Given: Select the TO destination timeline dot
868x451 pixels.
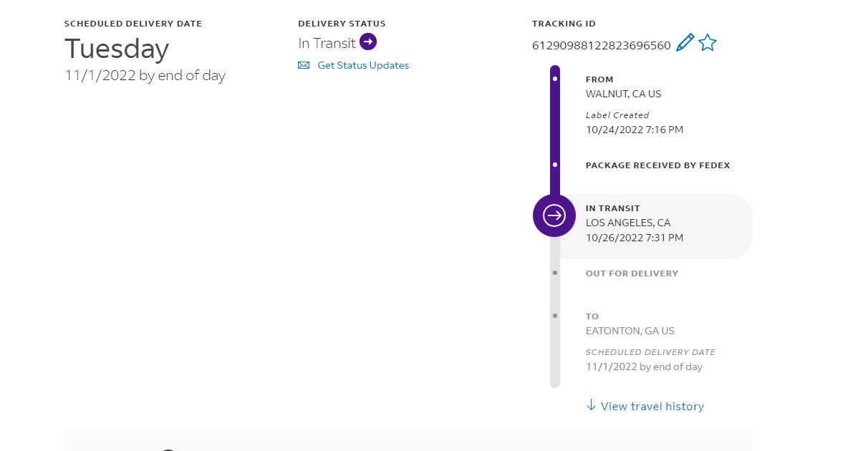Looking at the screenshot, I should coord(555,316).
